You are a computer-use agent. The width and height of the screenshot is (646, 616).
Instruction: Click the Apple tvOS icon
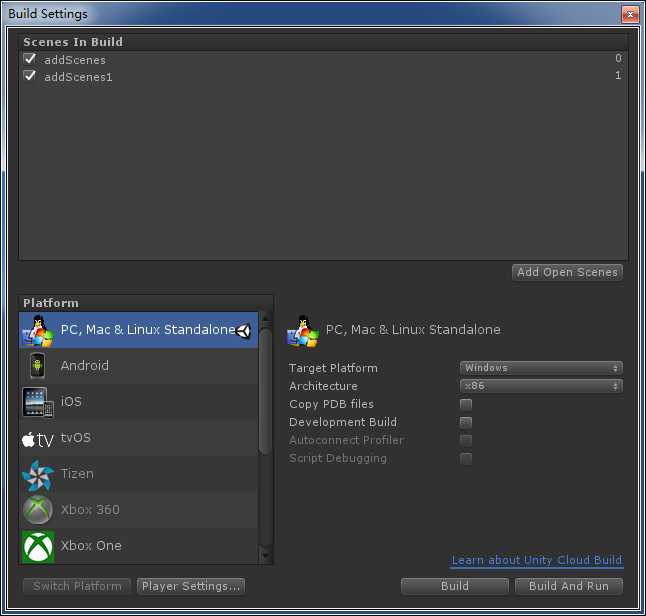[x=37, y=440]
